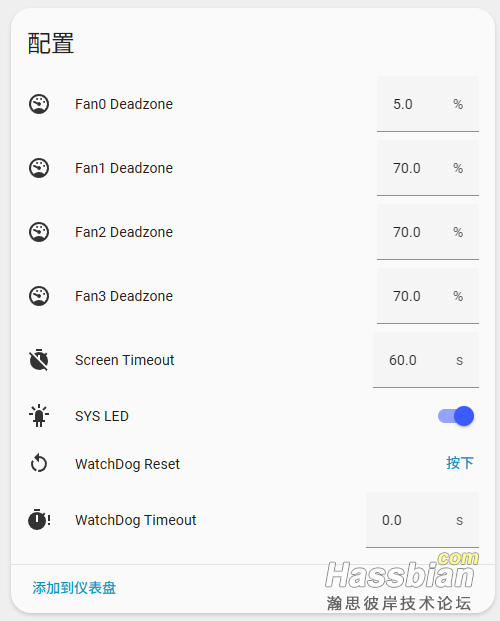The width and height of the screenshot is (500, 621).
Task: Toggle the SYS LED switch off
Action: click(x=456, y=416)
